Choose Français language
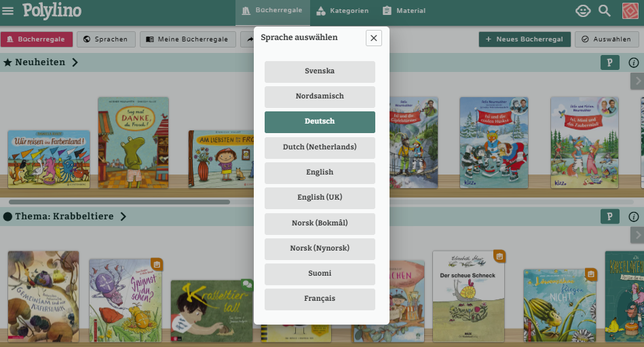 pyautogui.click(x=320, y=299)
